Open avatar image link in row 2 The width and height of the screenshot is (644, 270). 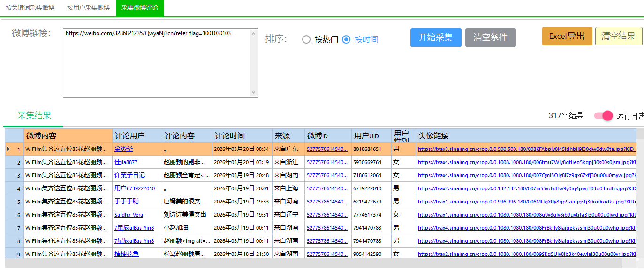pos(525,162)
